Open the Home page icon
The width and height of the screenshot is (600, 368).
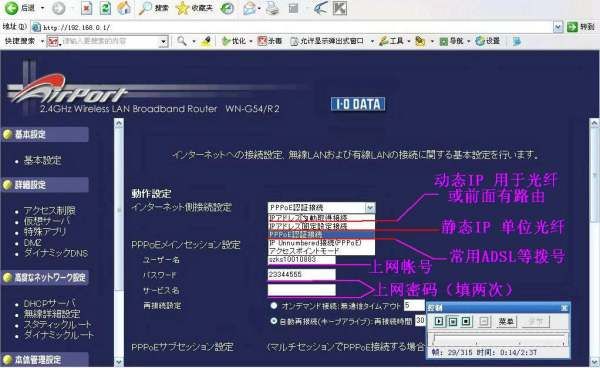(124, 8)
